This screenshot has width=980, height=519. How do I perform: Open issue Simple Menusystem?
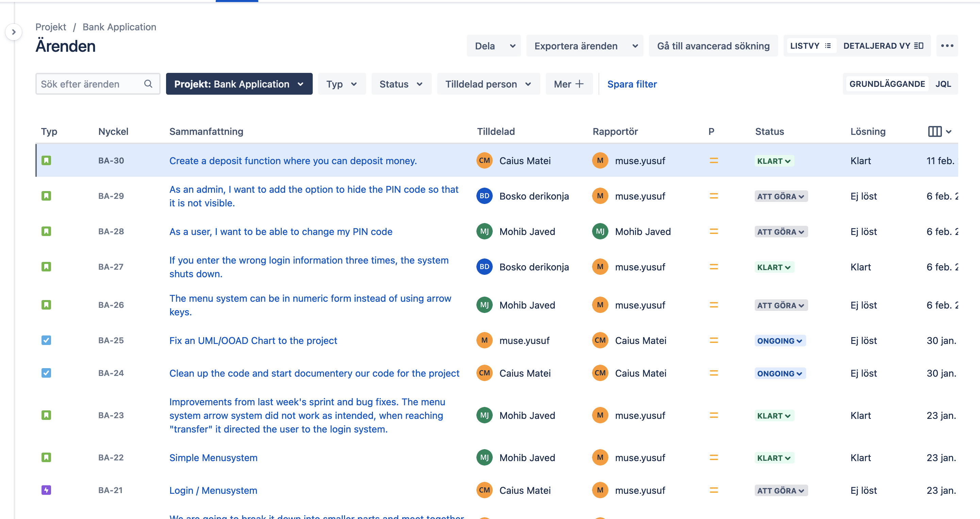pos(213,457)
